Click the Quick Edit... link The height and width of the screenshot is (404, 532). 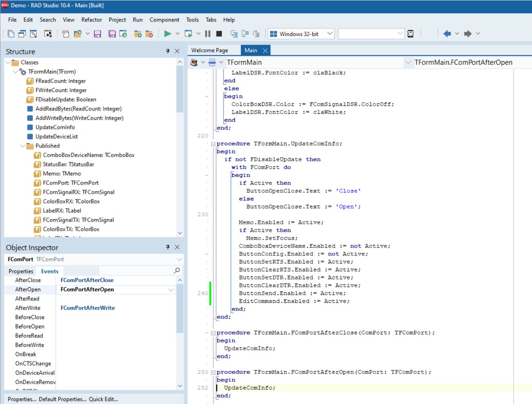point(103,399)
